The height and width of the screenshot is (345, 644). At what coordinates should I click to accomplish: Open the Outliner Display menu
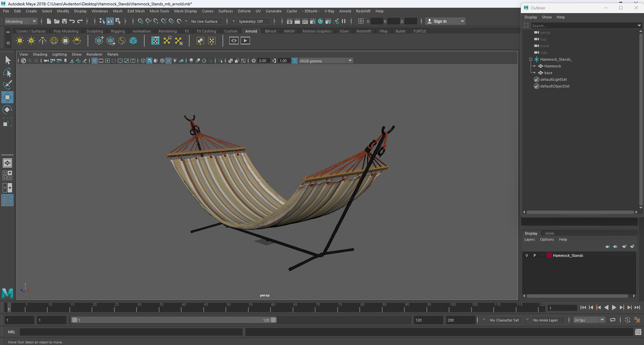tap(531, 17)
